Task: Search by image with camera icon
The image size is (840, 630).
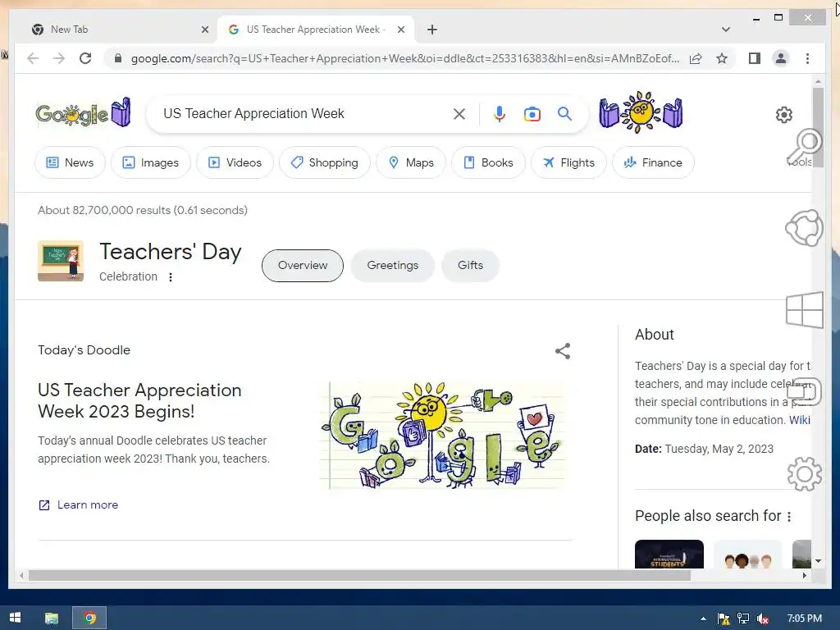Action: (532, 113)
